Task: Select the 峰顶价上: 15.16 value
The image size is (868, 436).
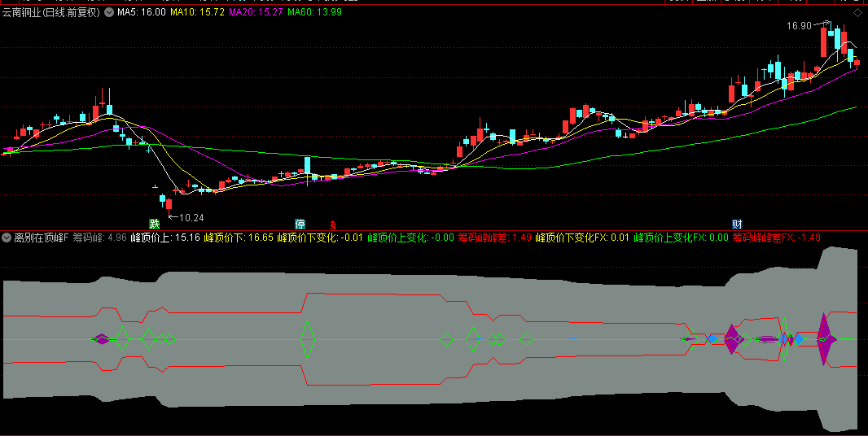Action: pyautogui.click(x=165, y=238)
